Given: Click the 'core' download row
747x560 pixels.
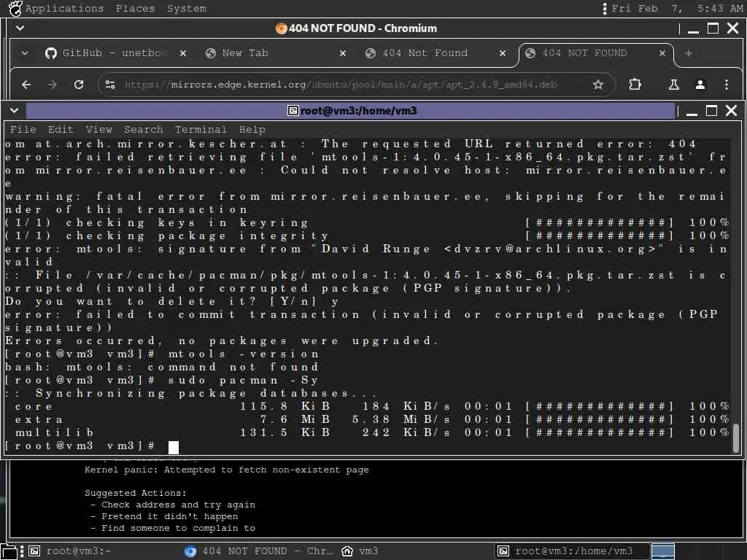Looking at the screenshot, I should click(x=367, y=406).
